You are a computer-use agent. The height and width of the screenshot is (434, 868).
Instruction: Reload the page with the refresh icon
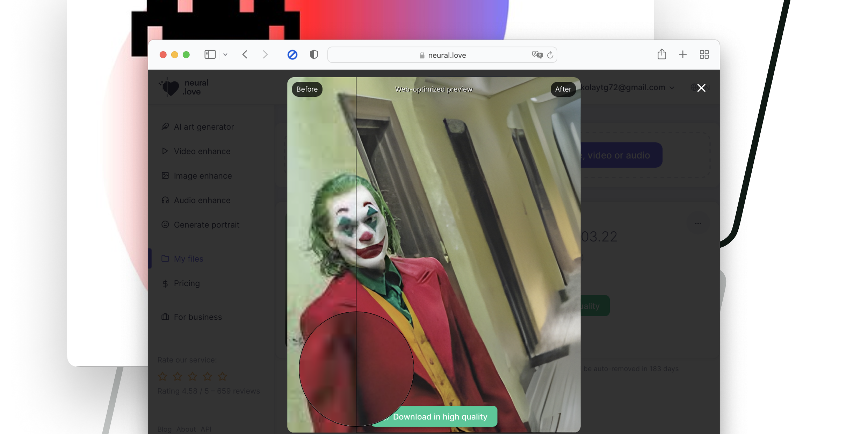pyautogui.click(x=550, y=55)
